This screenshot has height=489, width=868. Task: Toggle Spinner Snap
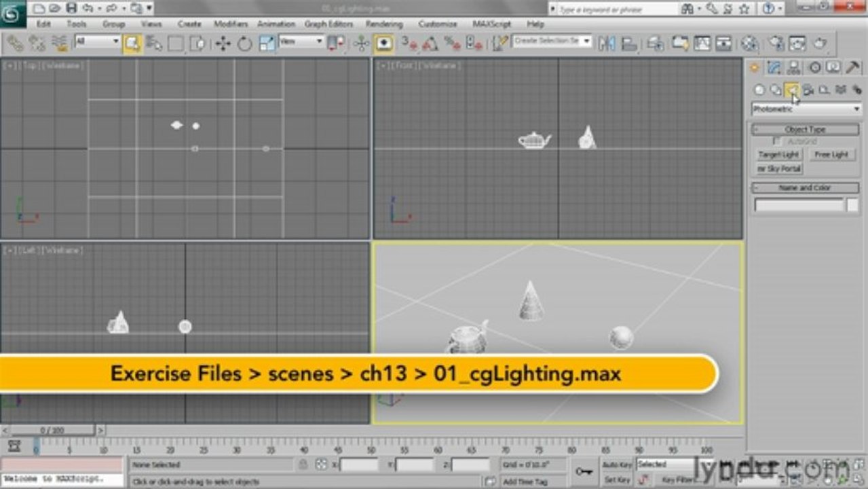pyautogui.click(x=474, y=43)
